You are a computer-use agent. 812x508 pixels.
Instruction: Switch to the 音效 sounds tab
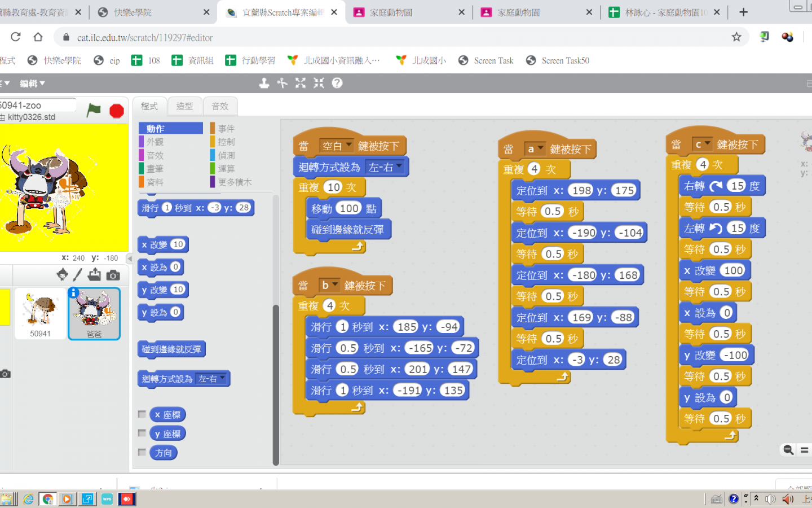[x=220, y=106]
